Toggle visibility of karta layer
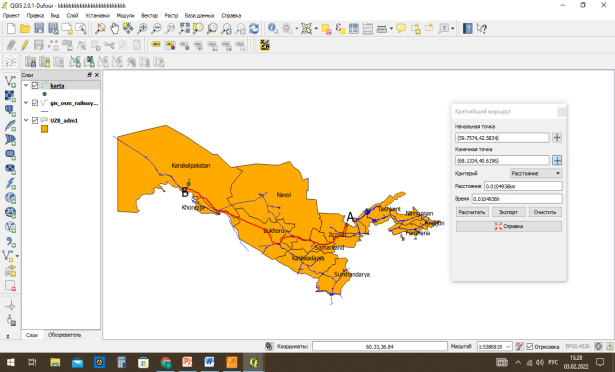 pyautogui.click(x=35, y=86)
